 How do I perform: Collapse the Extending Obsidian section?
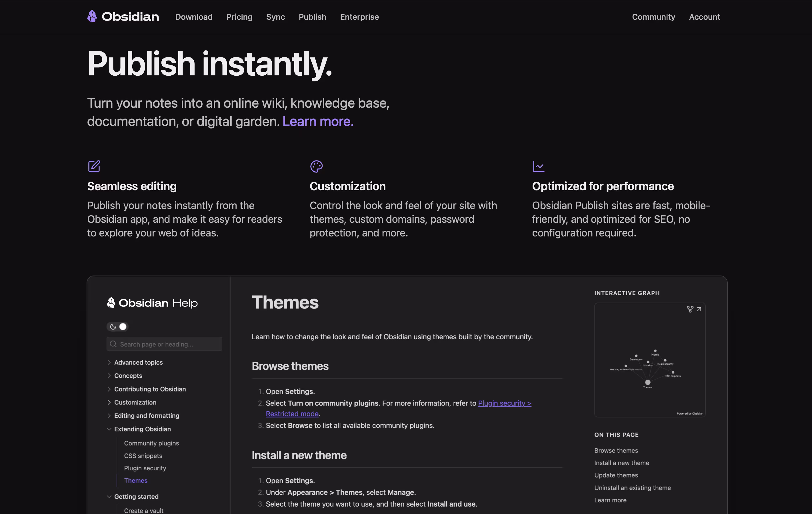coord(109,429)
